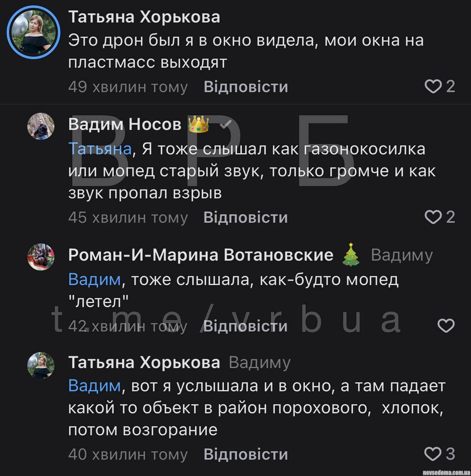Click the blue Татьяна mention in Вадим's reply
Screen dimensions: 471x476
100,149
